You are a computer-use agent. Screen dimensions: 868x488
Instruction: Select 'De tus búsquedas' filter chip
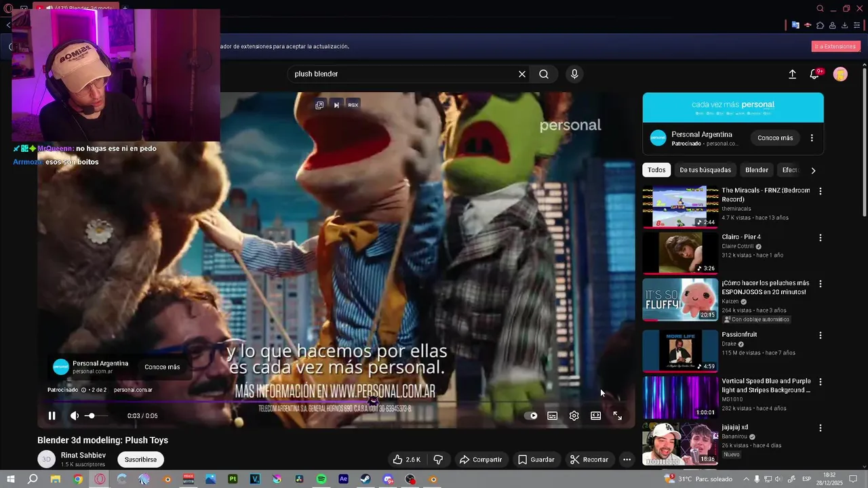coord(705,170)
